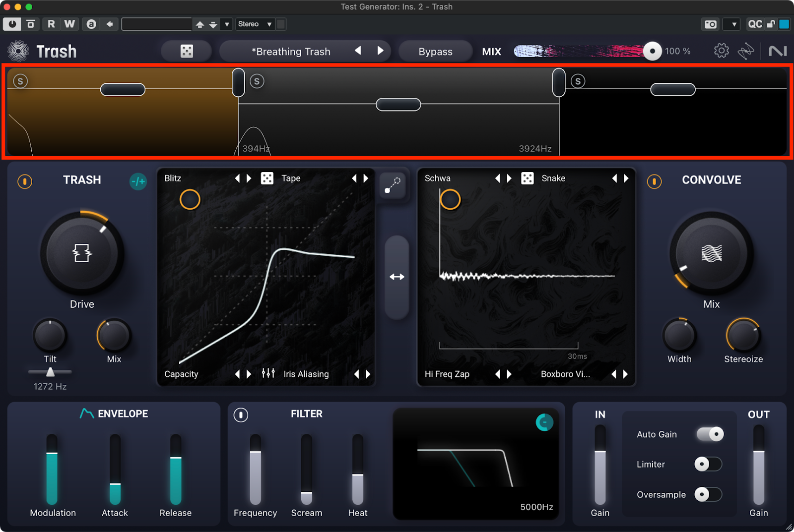Switch to next Tape distortion type
794x532 pixels.
[366, 178]
